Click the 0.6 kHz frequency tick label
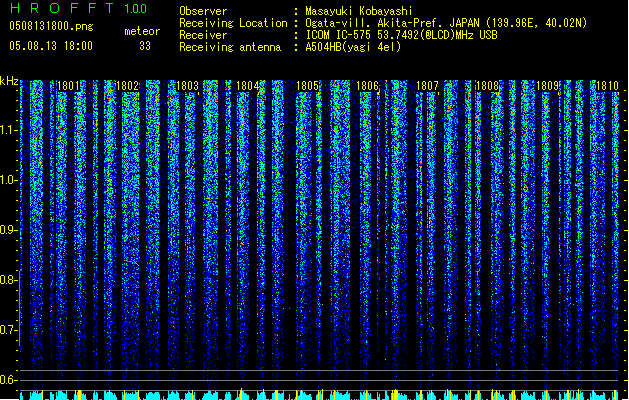The height and width of the screenshot is (400, 629). coord(8,380)
